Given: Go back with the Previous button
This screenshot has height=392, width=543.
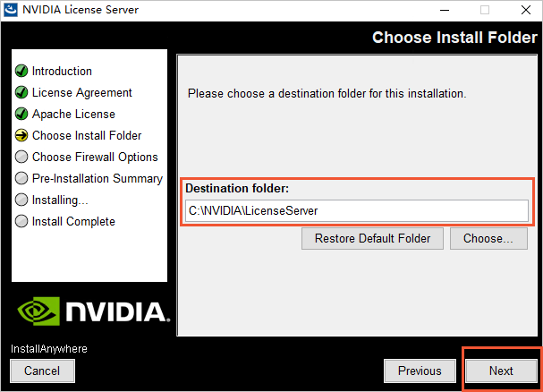Looking at the screenshot, I should pos(420,371).
